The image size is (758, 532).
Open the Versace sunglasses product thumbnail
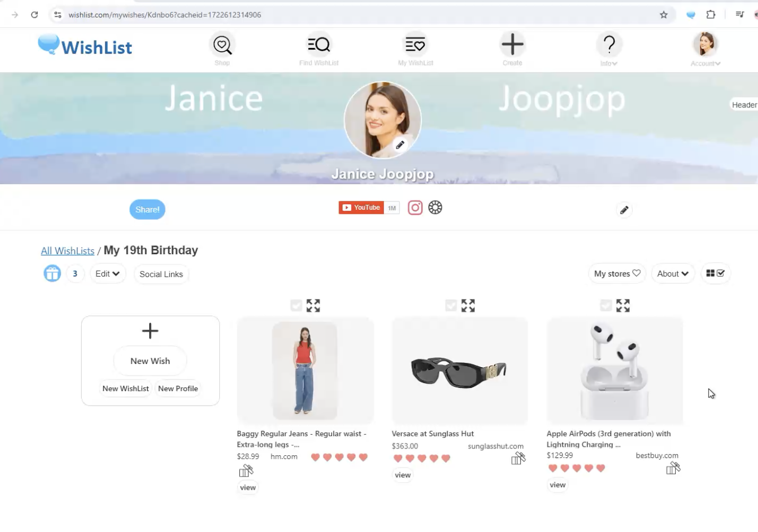459,371
